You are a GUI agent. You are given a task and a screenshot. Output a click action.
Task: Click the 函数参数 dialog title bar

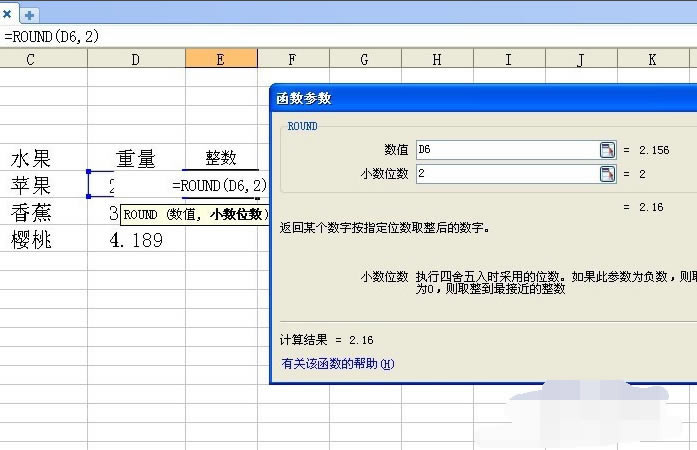[x=484, y=98]
